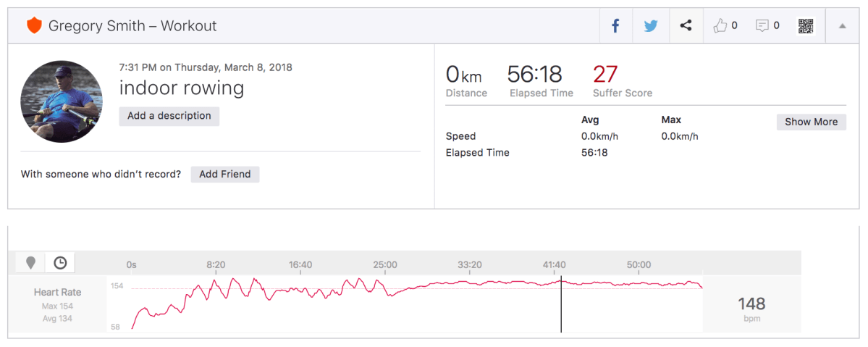Expand stats with Show More
This screenshot has height=347, width=868.
[x=811, y=122]
